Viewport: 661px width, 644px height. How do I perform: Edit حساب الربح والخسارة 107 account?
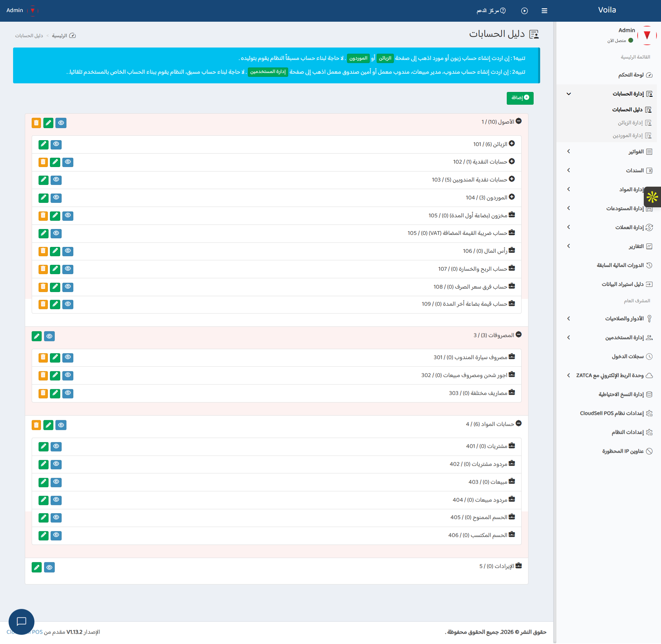[x=55, y=269]
